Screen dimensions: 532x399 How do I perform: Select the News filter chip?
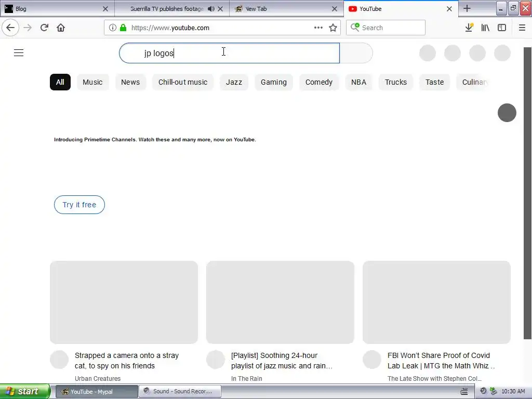(x=130, y=82)
